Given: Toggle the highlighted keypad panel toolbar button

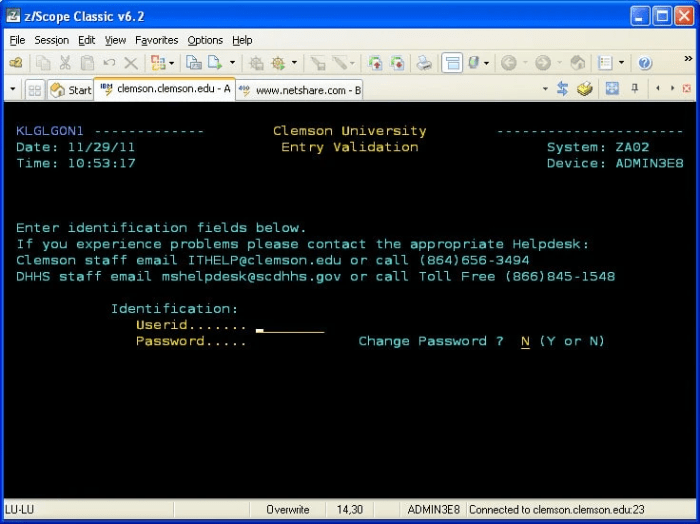Looking at the screenshot, I should (x=452, y=63).
